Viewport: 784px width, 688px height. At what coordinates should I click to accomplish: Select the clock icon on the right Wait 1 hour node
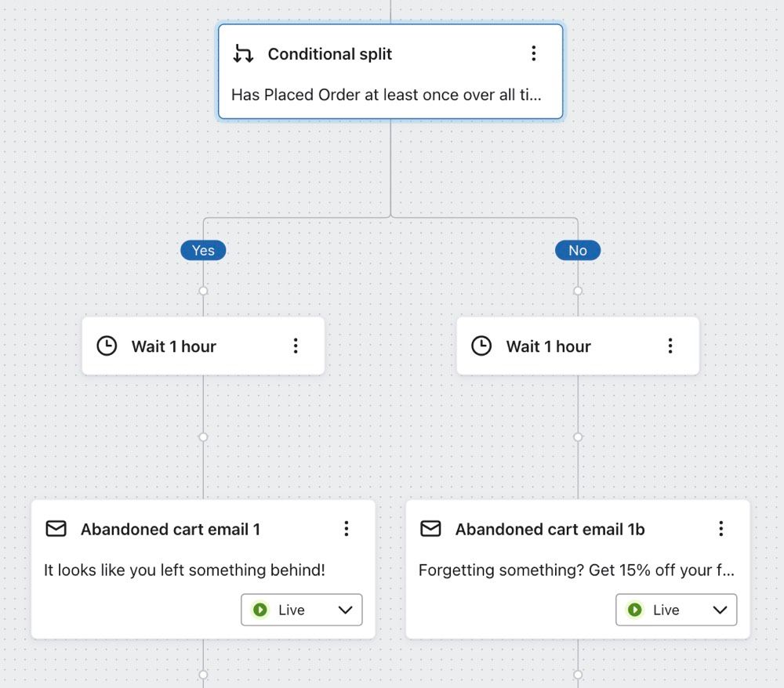pyautogui.click(x=481, y=345)
